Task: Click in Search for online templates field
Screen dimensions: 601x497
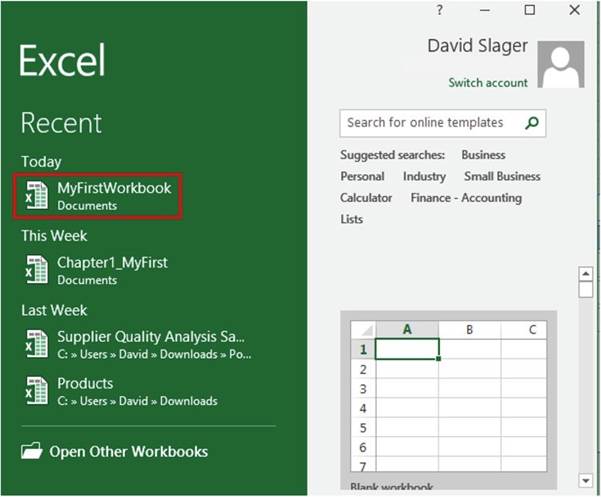Action: tap(430, 123)
